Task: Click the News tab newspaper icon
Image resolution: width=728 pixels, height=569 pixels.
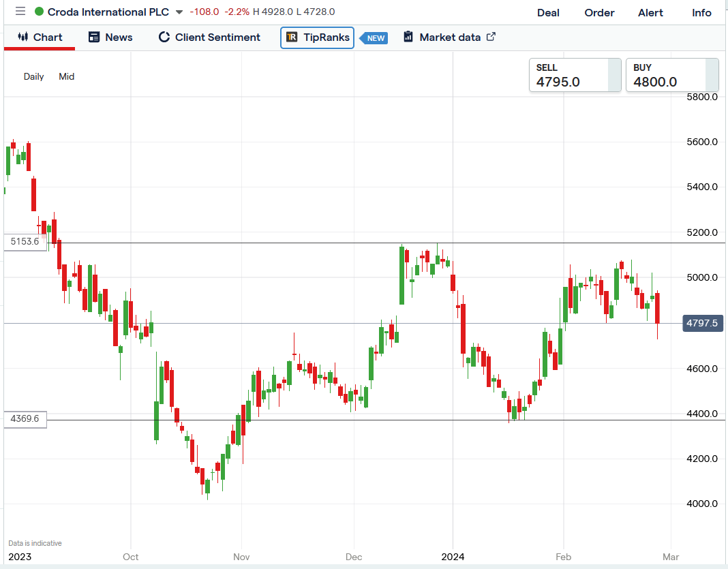Action: pyautogui.click(x=94, y=37)
